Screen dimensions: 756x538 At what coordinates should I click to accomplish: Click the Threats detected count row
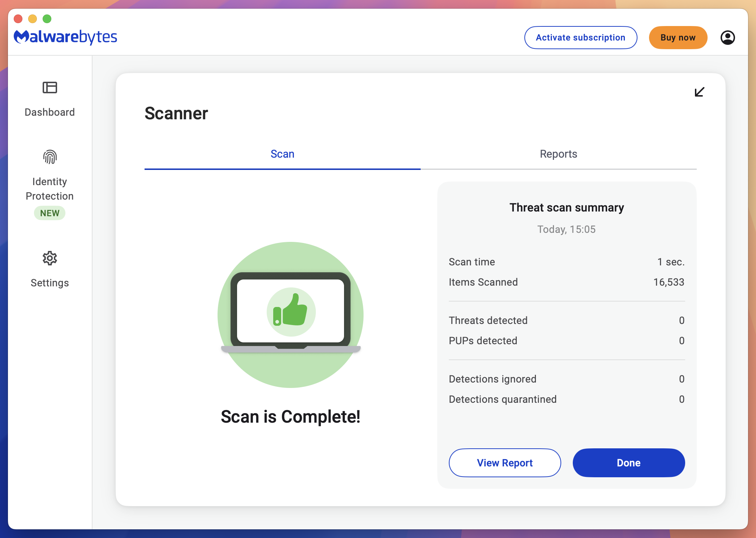(x=566, y=320)
